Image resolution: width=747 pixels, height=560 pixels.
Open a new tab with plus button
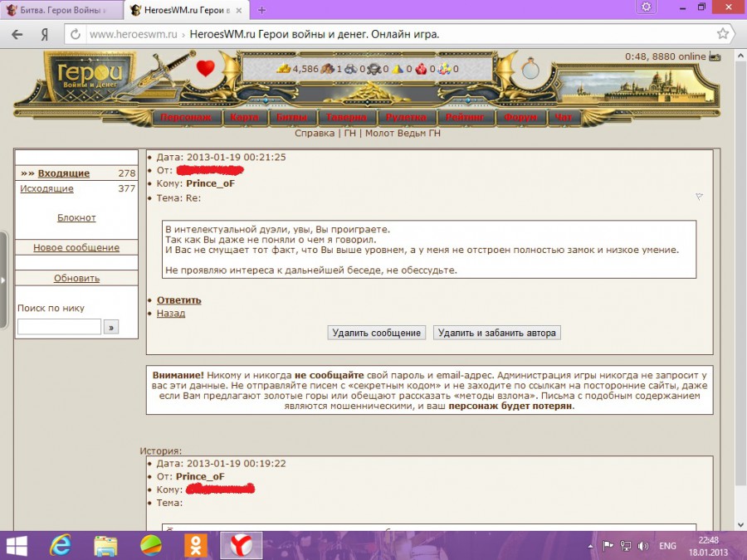click(x=261, y=10)
